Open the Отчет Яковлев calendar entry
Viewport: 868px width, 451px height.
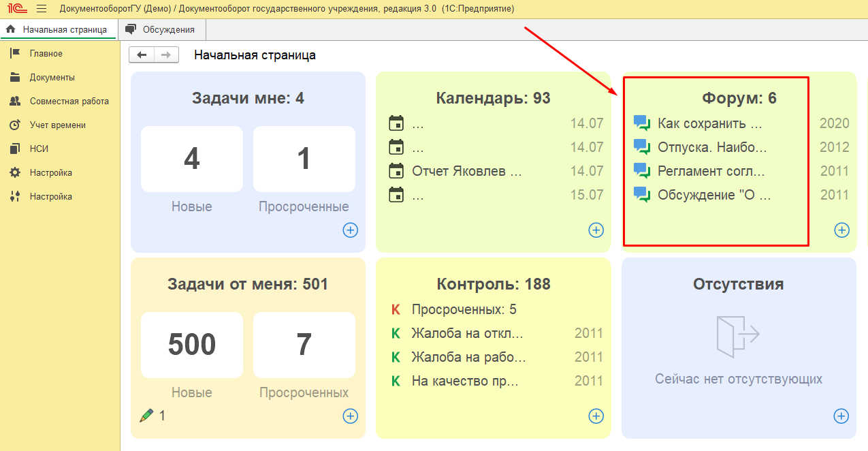coord(467,171)
